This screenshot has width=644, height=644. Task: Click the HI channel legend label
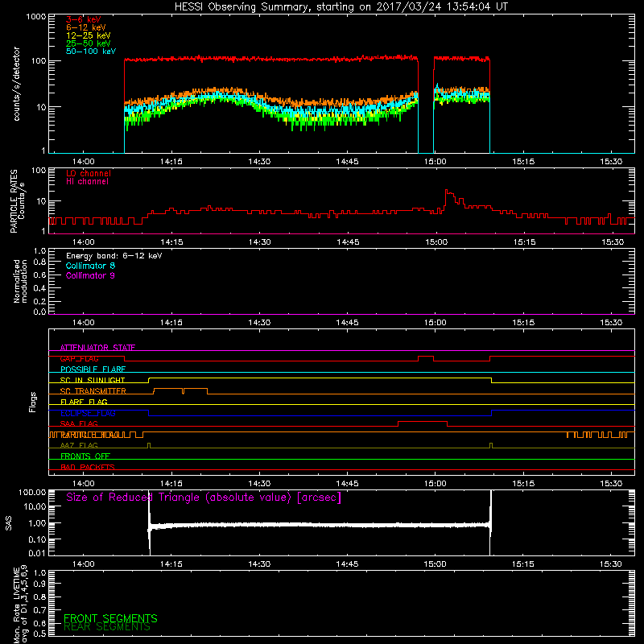click(x=87, y=181)
